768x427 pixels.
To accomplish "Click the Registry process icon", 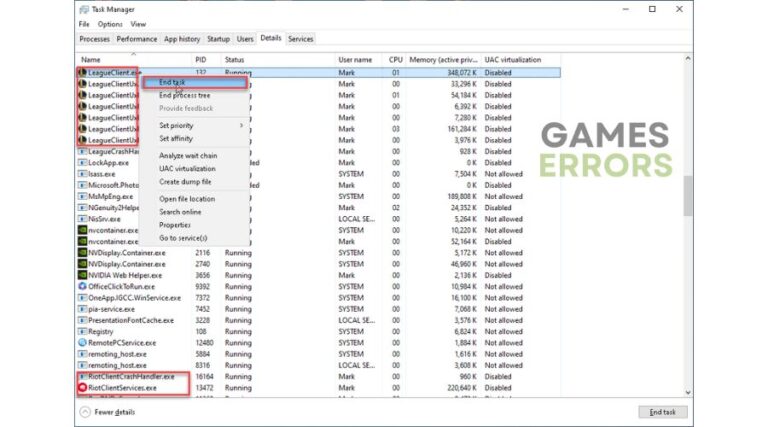I will (x=83, y=331).
